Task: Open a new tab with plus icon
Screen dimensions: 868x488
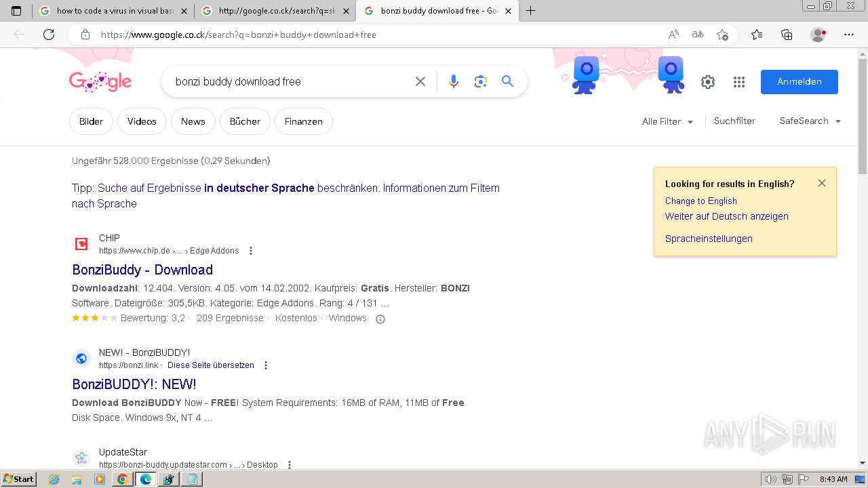Action: click(x=530, y=11)
